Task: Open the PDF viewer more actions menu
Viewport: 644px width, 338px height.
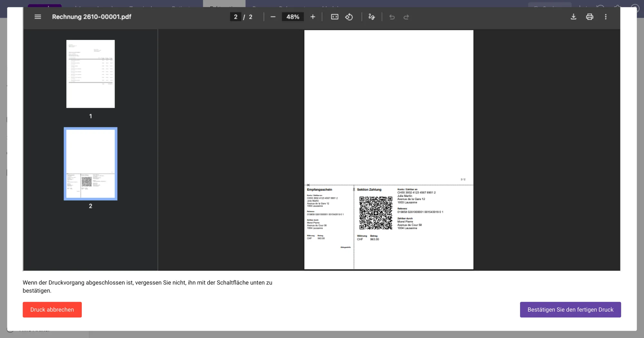Action: [606, 17]
